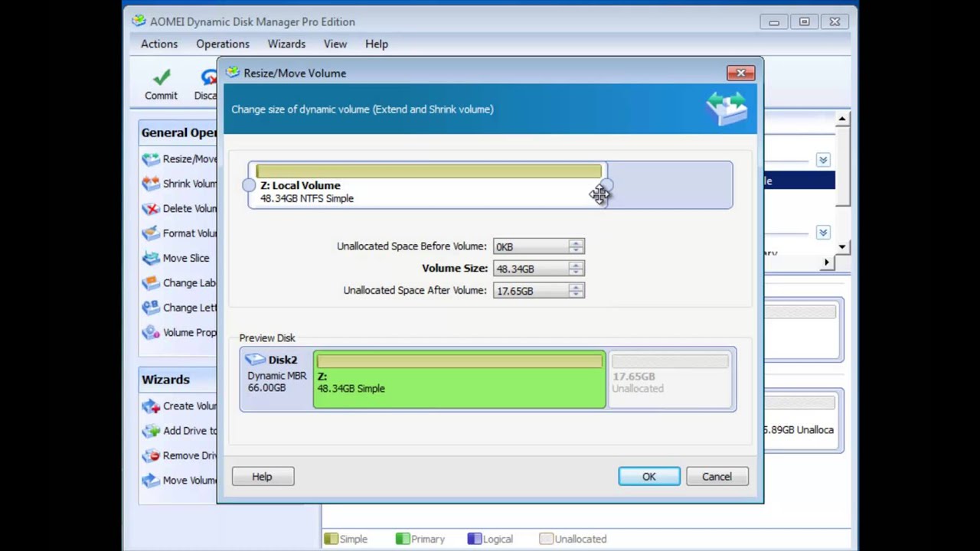The image size is (980, 551).
Task: Restore the AOMEI main window
Action: pyautogui.click(x=805, y=22)
